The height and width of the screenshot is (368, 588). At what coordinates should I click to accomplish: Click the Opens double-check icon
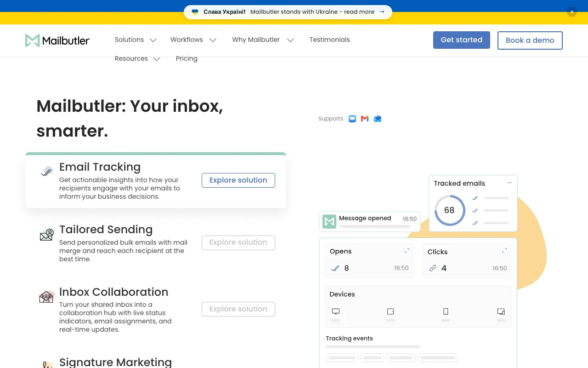pos(335,268)
